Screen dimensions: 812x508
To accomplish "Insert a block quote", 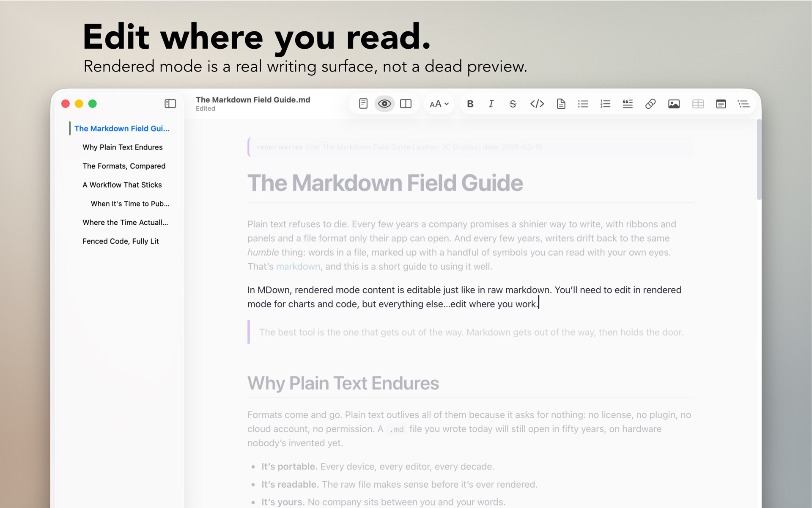I will coord(628,104).
